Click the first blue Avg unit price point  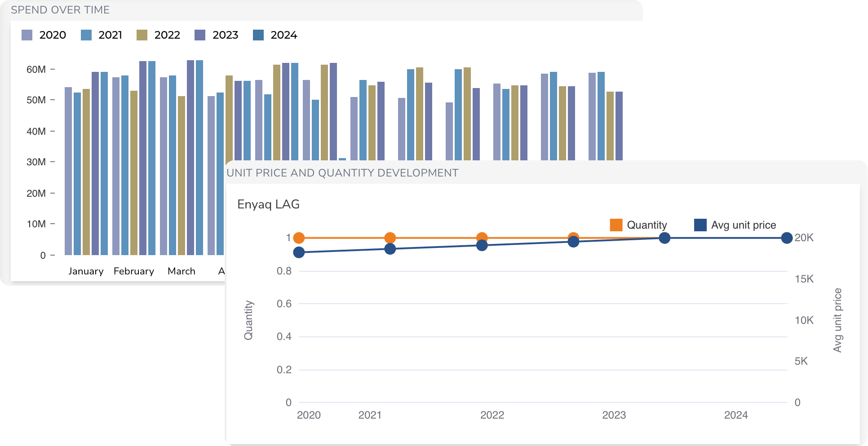(299, 252)
